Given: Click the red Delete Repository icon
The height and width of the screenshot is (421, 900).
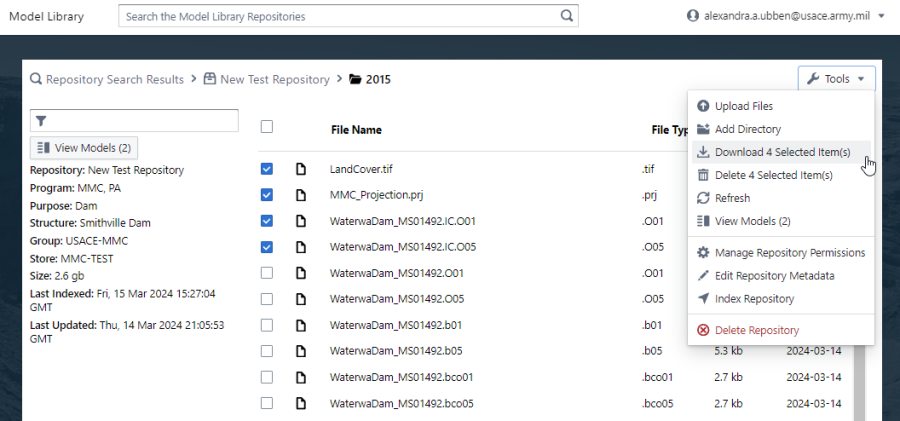Looking at the screenshot, I should pyautogui.click(x=703, y=330).
